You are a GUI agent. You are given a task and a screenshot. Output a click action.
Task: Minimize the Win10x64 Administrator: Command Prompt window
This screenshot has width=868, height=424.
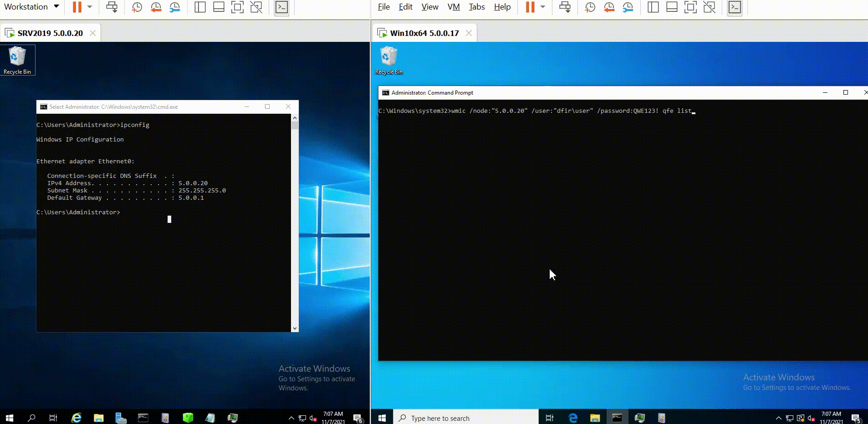825,92
